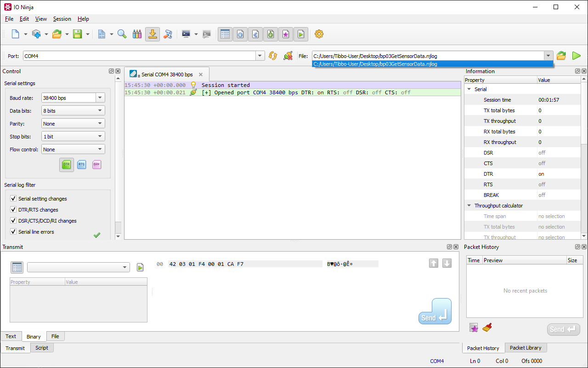Click the terminal monitor icon
The height and width of the screenshot is (368, 588).
(x=186, y=34)
